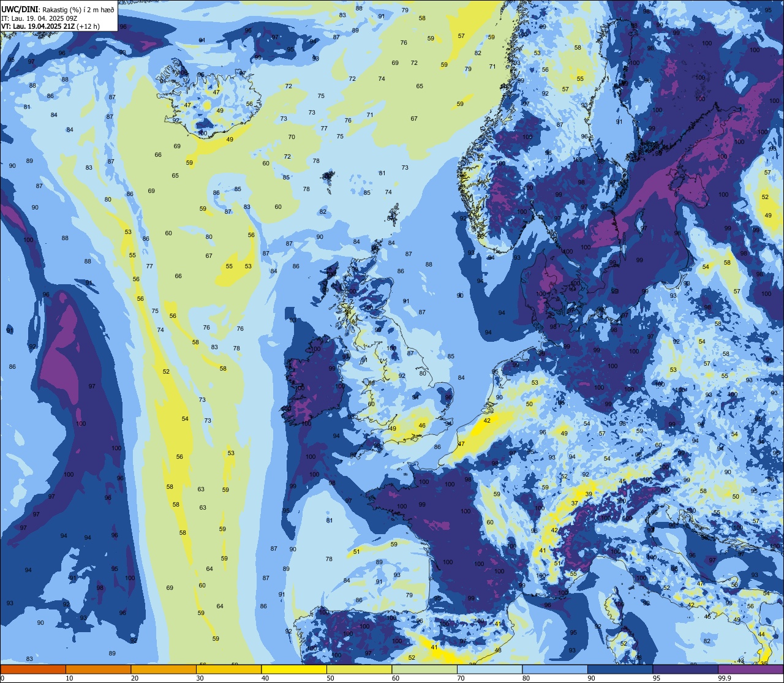
Task: Click the 70–80% pale blue legend swatch
Action: 489,670
